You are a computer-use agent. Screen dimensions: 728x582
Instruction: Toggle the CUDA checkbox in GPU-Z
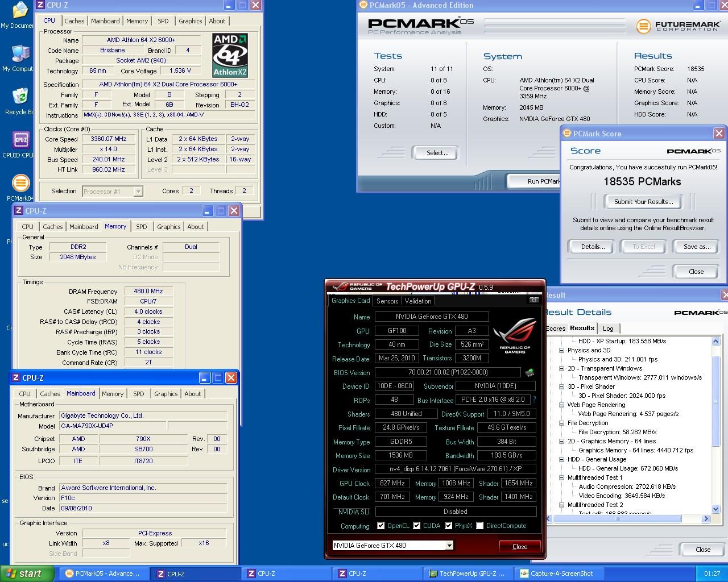(417, 526)
